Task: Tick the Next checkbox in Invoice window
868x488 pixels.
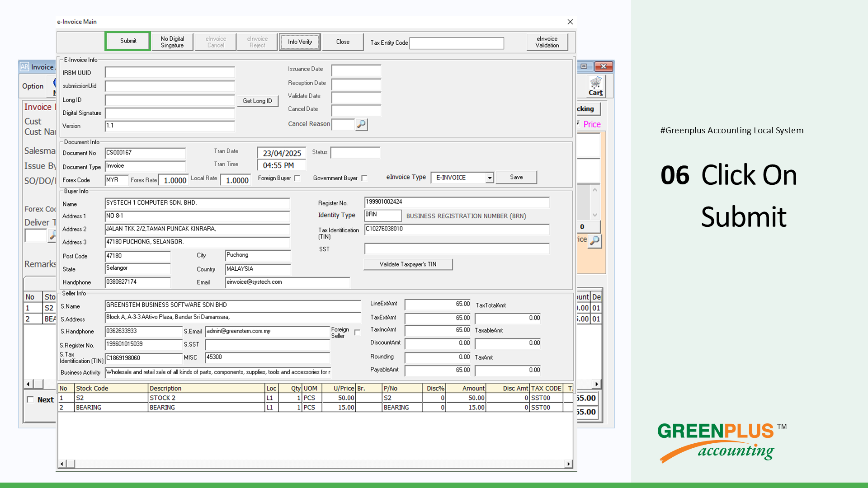Action: tap(30, 399)
